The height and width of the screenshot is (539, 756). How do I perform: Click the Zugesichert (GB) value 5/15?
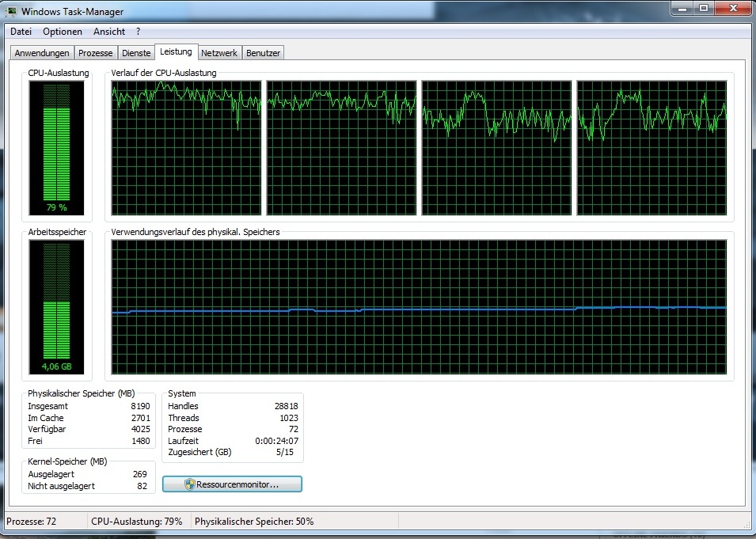click(285, 452)
